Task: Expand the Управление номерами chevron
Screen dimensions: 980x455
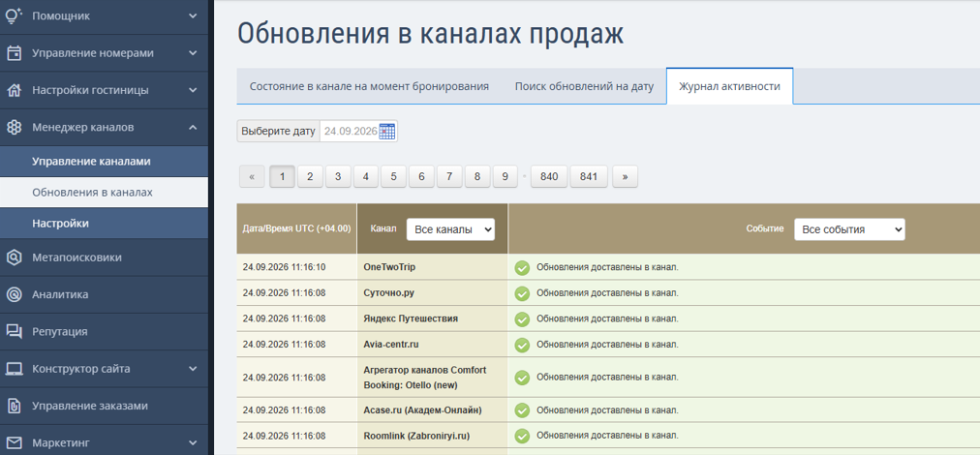Action: click(193, 53)
